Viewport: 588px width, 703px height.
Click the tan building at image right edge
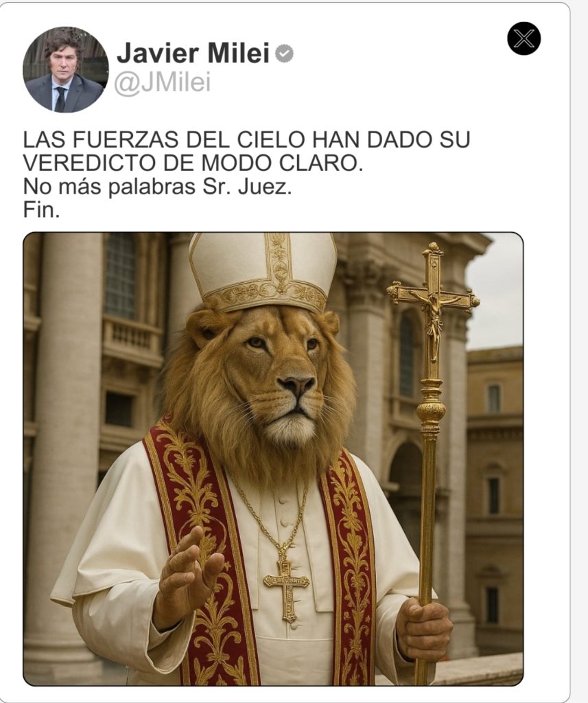coord(494,498)
